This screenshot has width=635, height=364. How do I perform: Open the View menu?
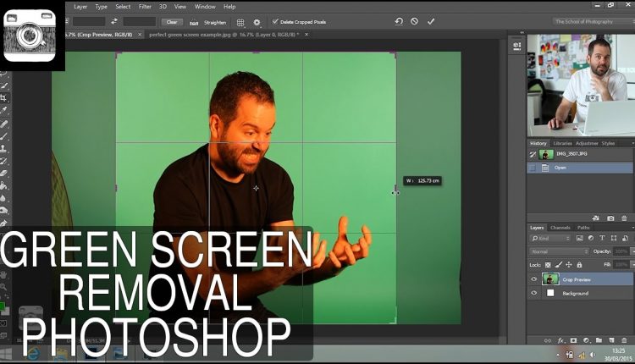point(179,7)
